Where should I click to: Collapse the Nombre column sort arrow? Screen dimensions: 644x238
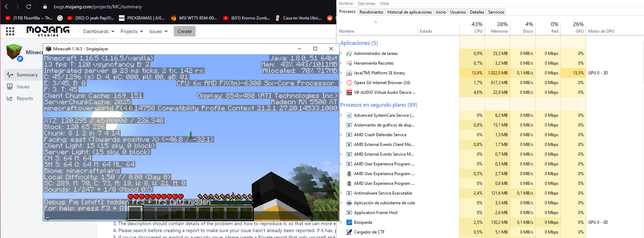376,22
